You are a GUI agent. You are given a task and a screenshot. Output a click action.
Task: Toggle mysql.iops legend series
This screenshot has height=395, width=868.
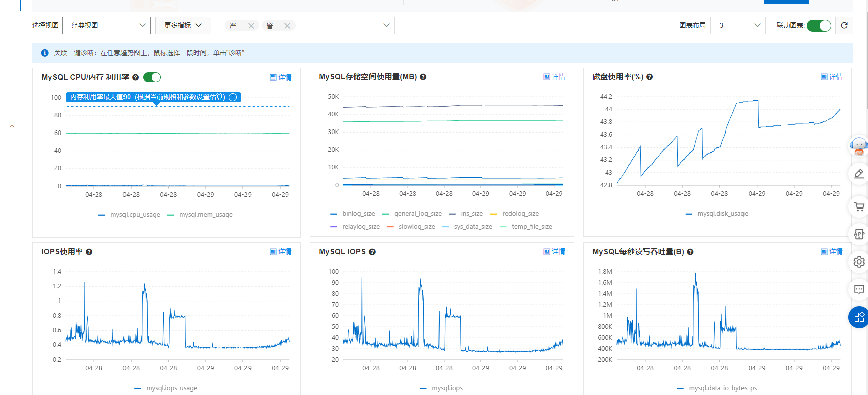[x=441, y=388]
